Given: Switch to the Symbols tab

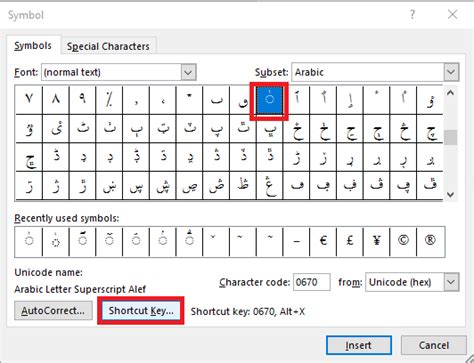Looking at the screenshot, I should click(x=33, y=46).
